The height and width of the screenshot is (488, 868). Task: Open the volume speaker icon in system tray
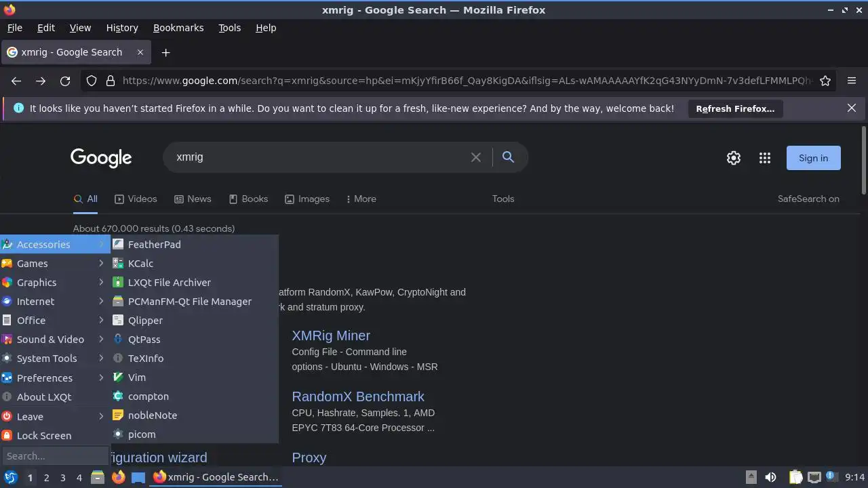pos(770,477)
